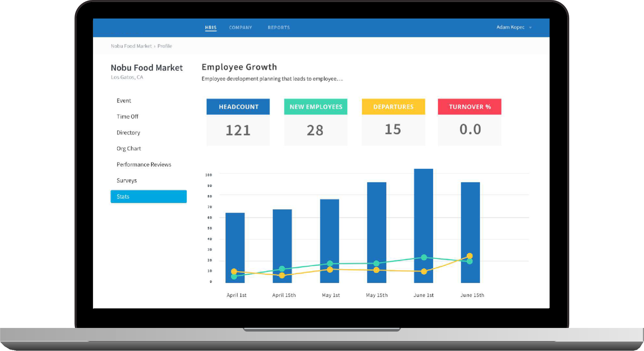Click the highlighted Stats sidebar item
Viewport: 644px width, 351px height.
[149, 197]
